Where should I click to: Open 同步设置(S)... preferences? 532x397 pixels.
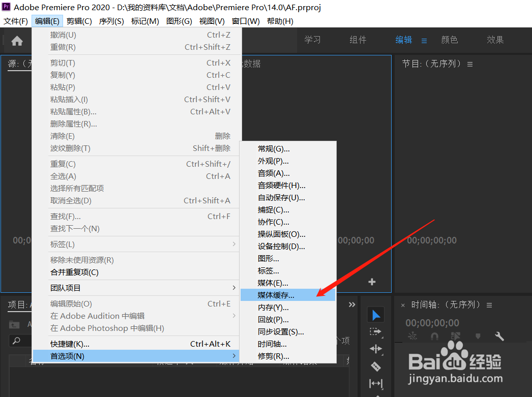click(x=288, y=331)
